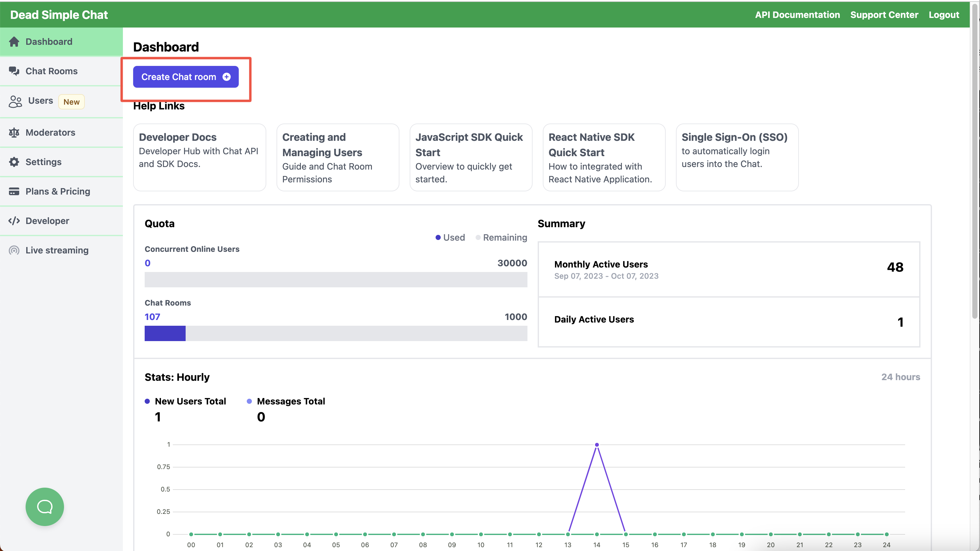980x551 pixels.
Task: Click the concurrent users limit 30000
Action: point(512,263)
